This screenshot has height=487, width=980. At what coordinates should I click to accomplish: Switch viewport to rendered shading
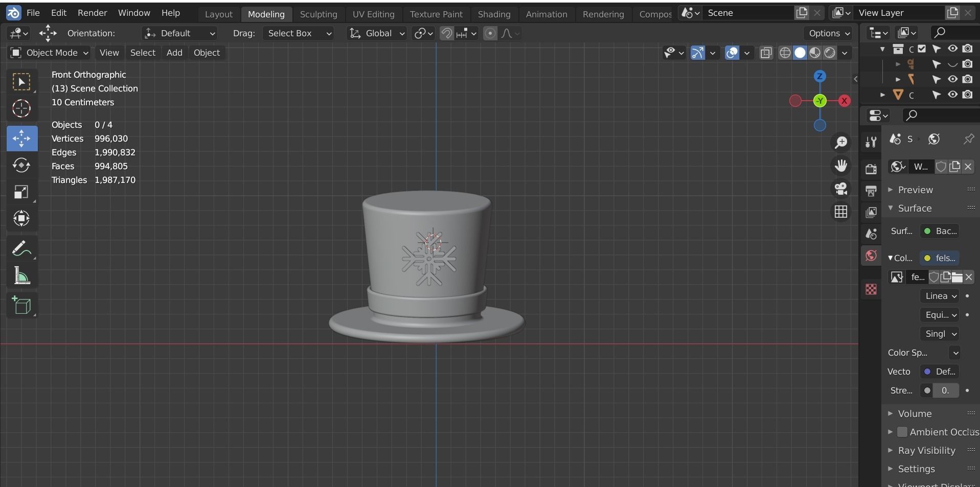(x=830, y=53)
